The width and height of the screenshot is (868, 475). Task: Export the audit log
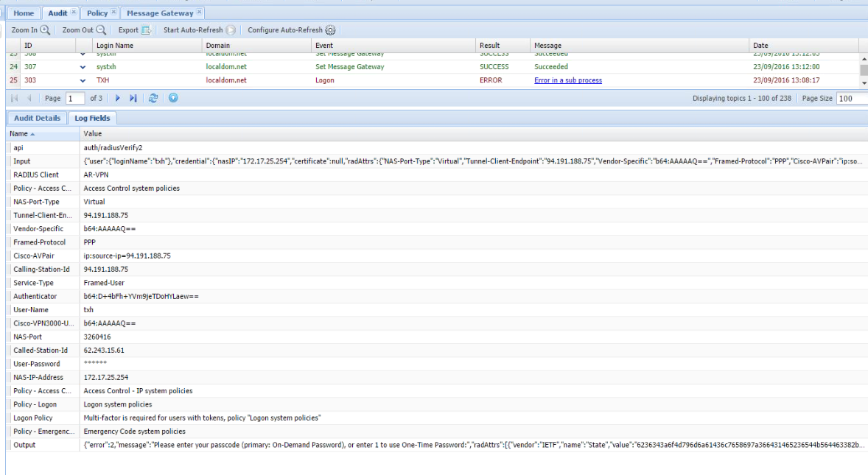pos(146,30)
